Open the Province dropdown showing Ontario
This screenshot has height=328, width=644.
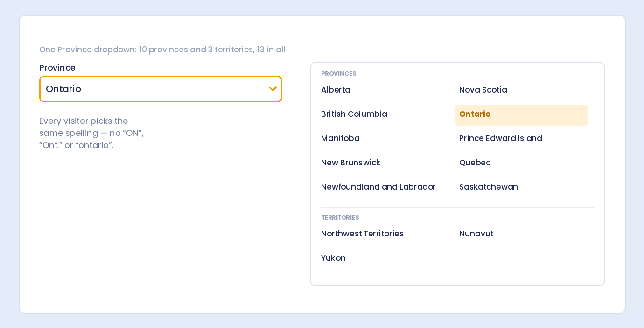coord(161,89)
